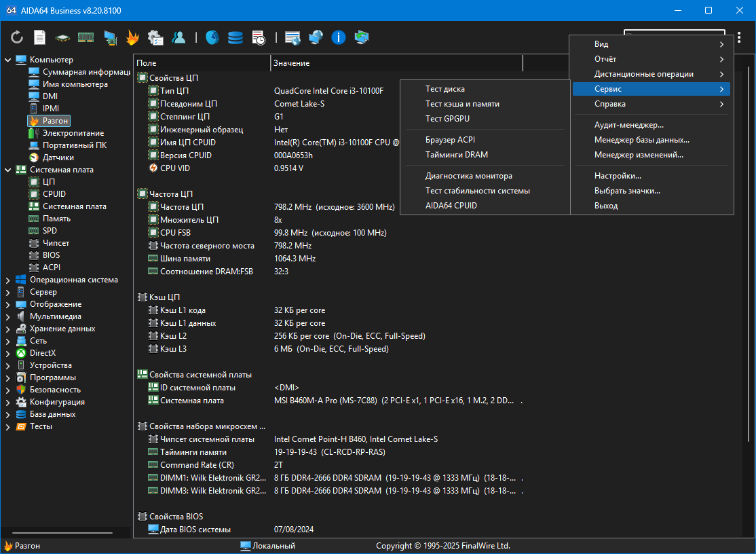This screenshot has width=756, height=554.
Task: Click the blue info circle toolbar icon
Action: pyautogui.click(x=339, y=37)
